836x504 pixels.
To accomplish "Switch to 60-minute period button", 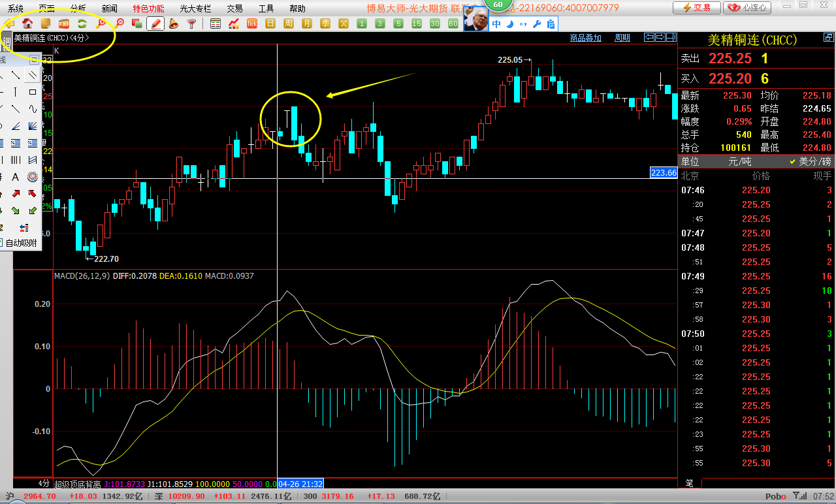I will coord(453,24).
